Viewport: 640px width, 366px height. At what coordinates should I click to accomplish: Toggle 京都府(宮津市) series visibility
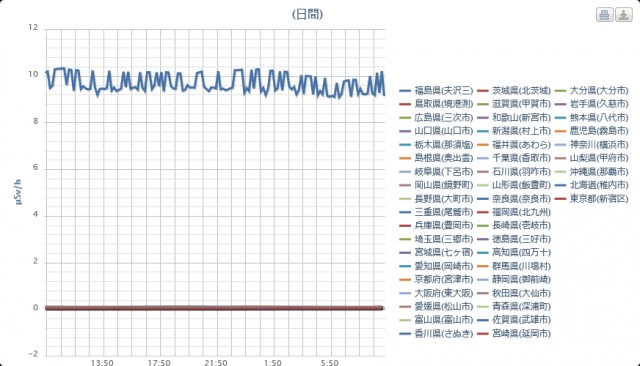click(436, 279)
